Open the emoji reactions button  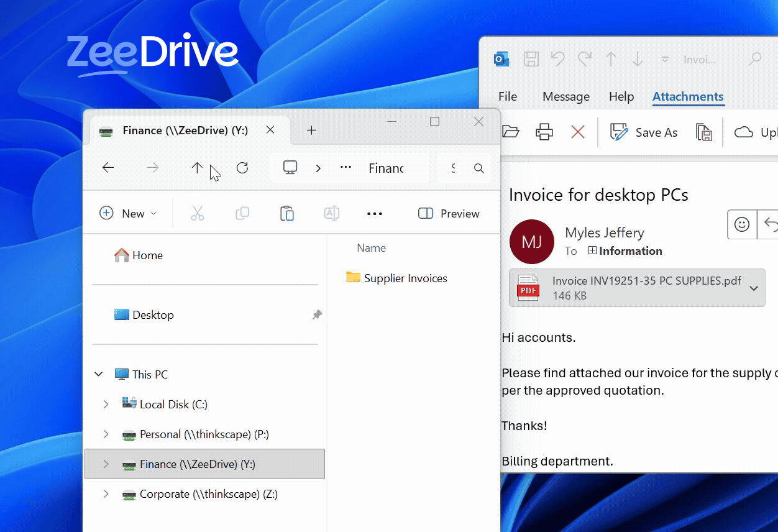pyautogui.click(x=742, y=224)
